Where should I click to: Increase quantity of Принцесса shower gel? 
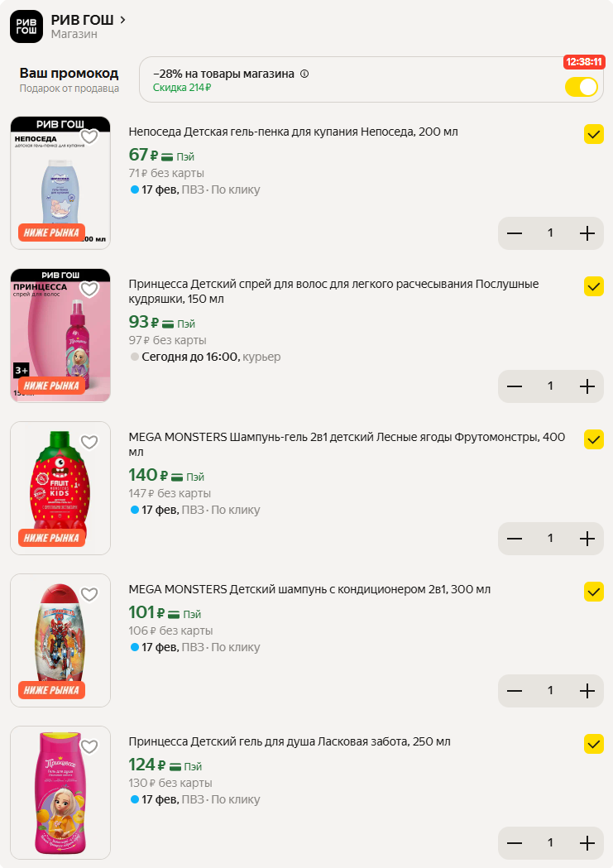pos(587,843)
